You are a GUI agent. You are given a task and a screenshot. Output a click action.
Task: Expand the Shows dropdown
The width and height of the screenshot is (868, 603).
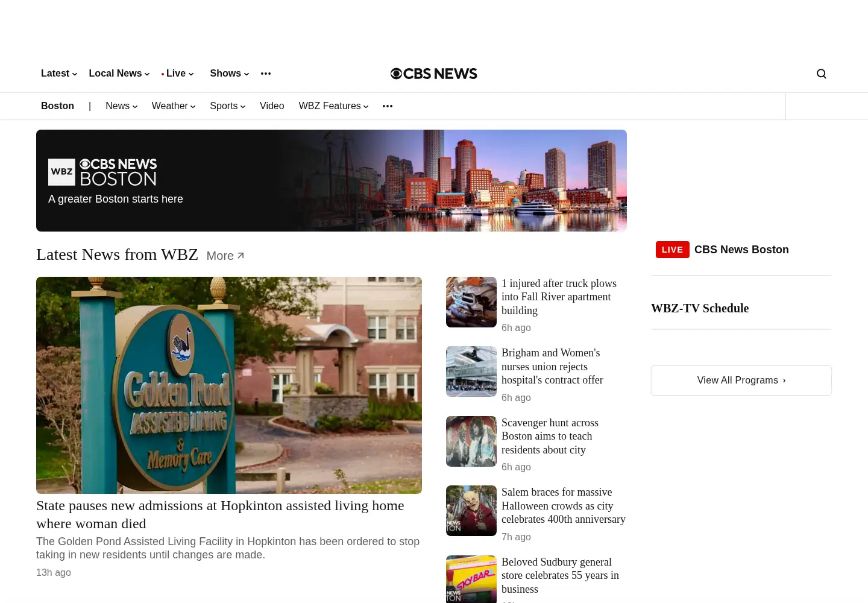(230, 74)
